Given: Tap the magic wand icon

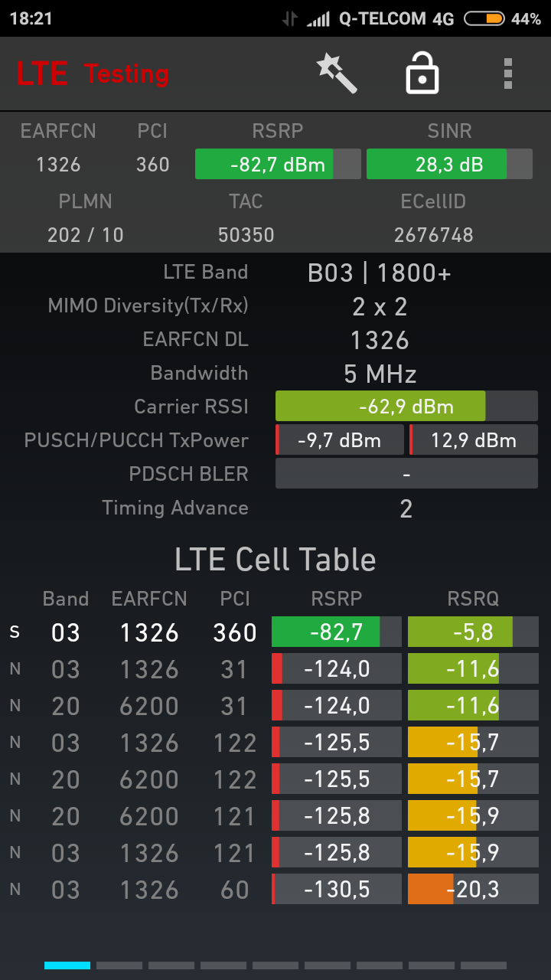Looking at the screenshot, I should pos(337,73).
